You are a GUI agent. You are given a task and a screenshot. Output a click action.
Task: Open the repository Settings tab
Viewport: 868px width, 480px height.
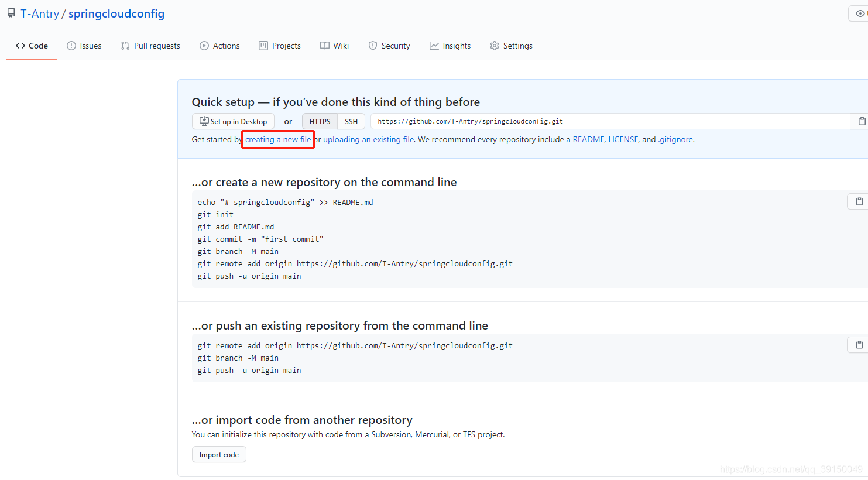coord(511,46)
